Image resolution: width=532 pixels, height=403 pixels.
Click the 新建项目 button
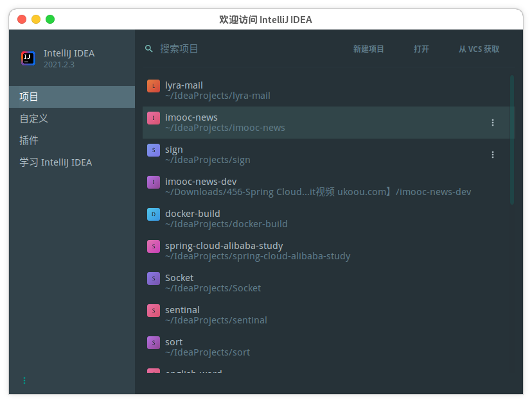pos(368,49)
